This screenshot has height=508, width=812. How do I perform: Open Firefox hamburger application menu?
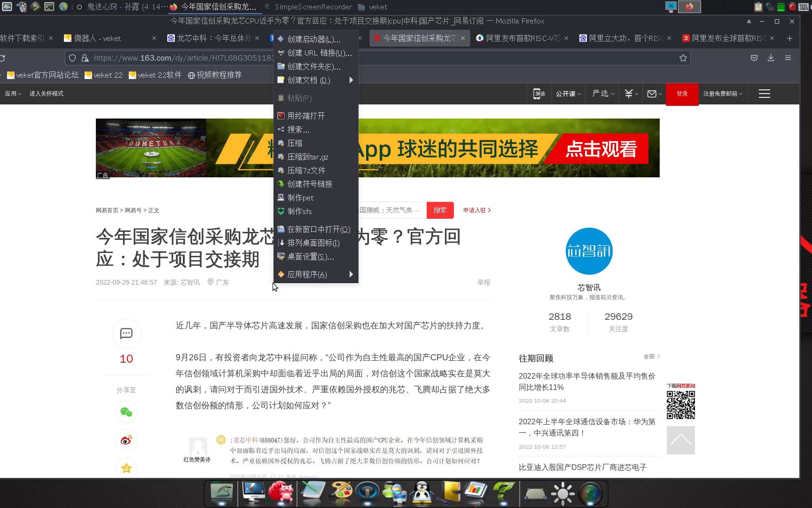point(788,58)
